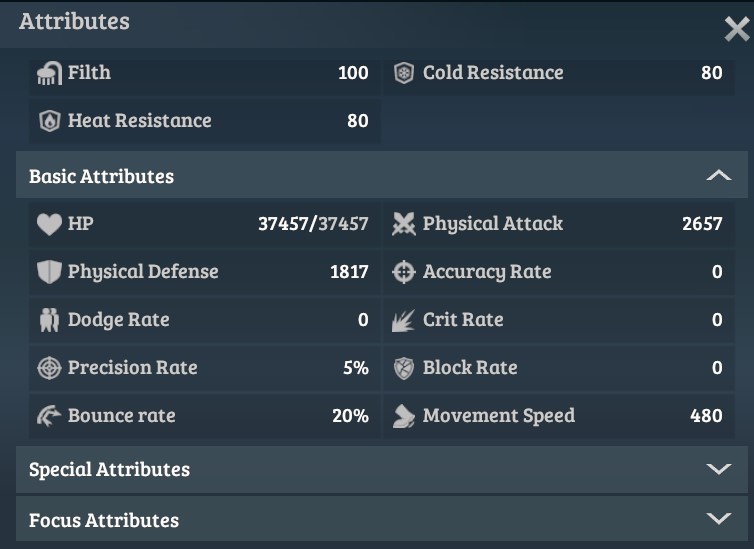Click the Cold Resistance snowflake icon
This screenshot has width=754, height=549.
point(404,73)
